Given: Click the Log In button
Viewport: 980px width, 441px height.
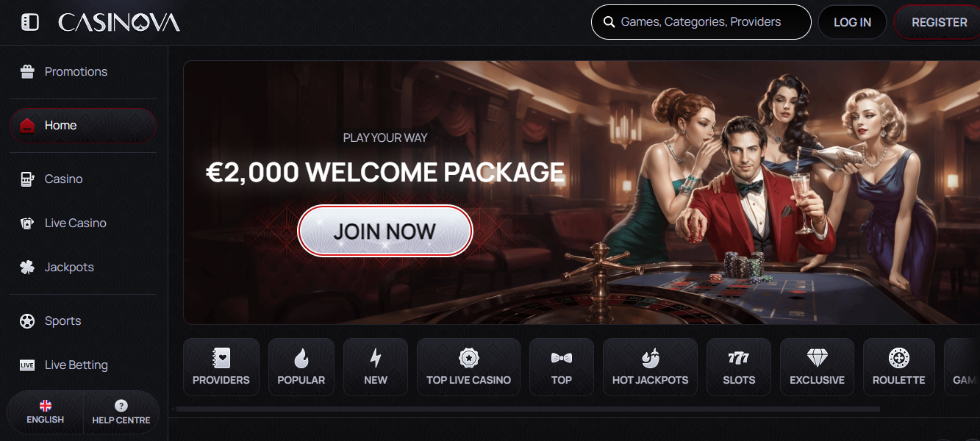Looking at the screenshot, I should [852, 22].
